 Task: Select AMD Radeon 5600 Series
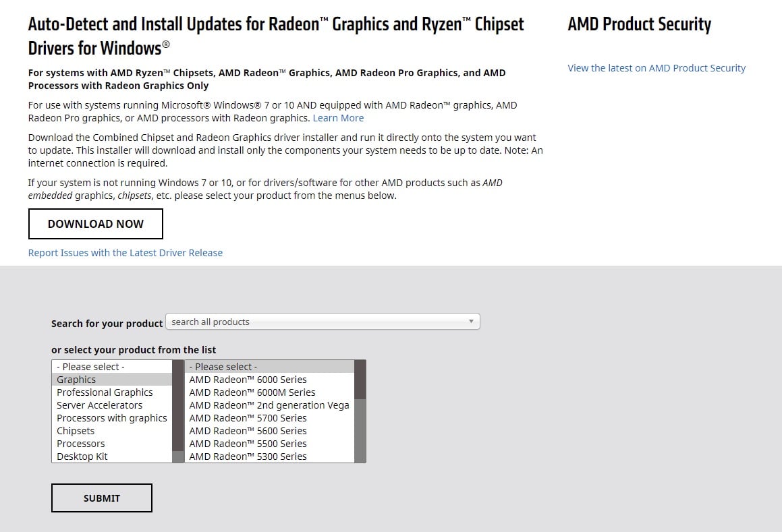pyautogui.click(x=269, y=431)
